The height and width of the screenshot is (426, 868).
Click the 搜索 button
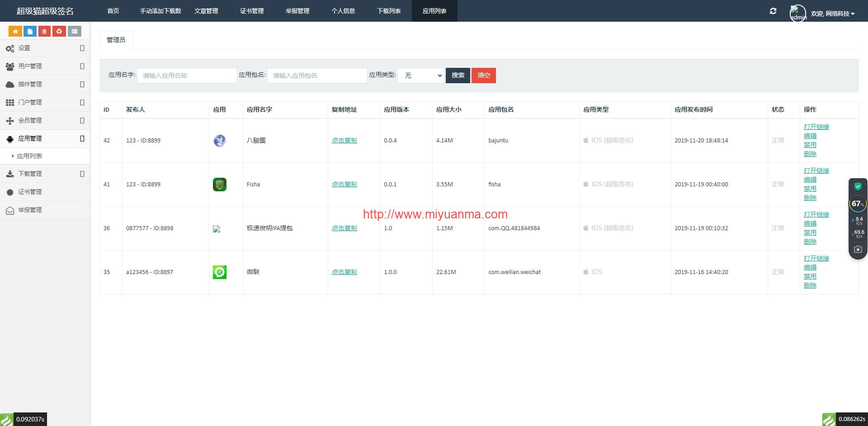(x=458, y=76)
